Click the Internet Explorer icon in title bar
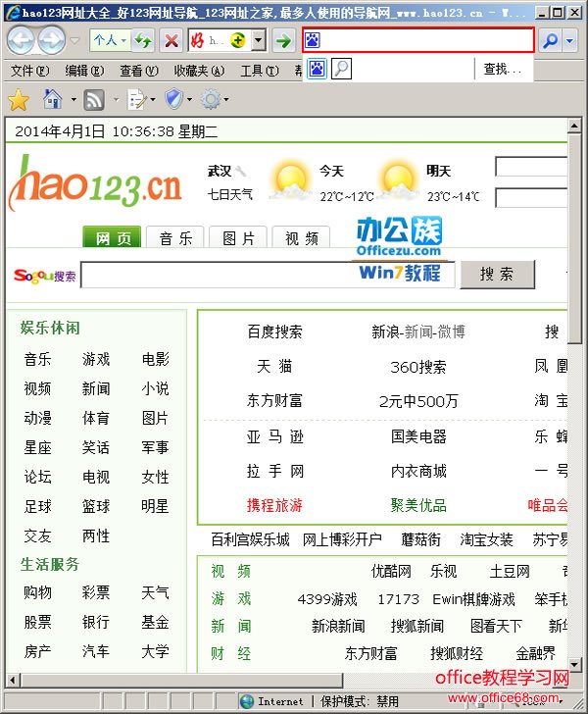This screenshot has width=588, height=714. (13, 13)
